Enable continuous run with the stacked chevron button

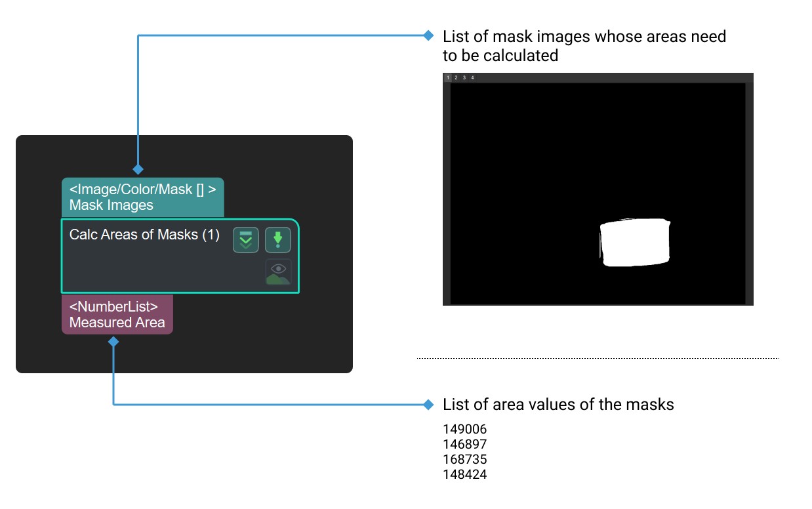point(245,239)
